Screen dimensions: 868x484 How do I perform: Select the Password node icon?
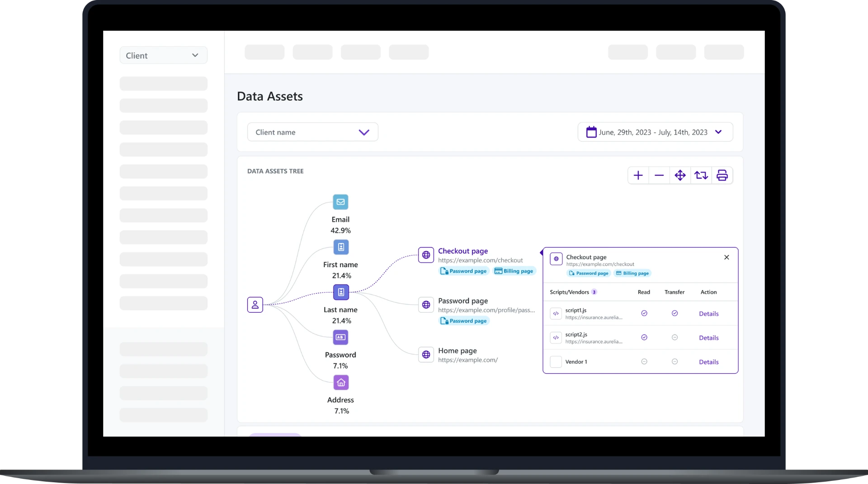pos(341,337)
